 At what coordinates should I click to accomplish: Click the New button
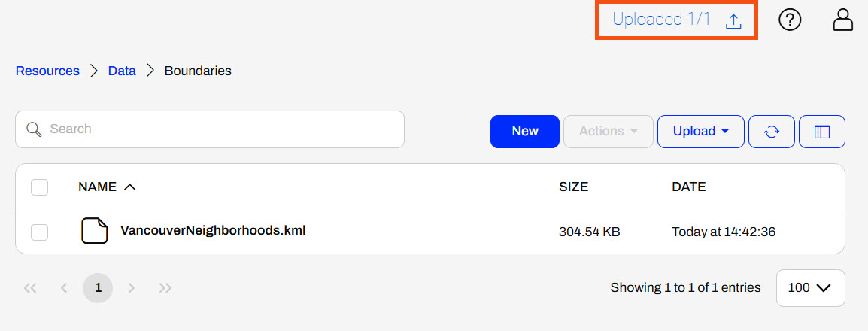524,132
